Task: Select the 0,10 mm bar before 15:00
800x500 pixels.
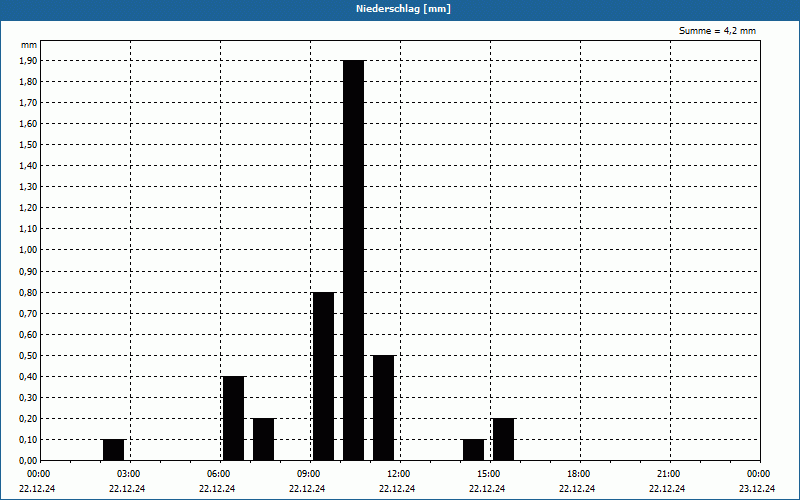Action: (x=473, y=449)
